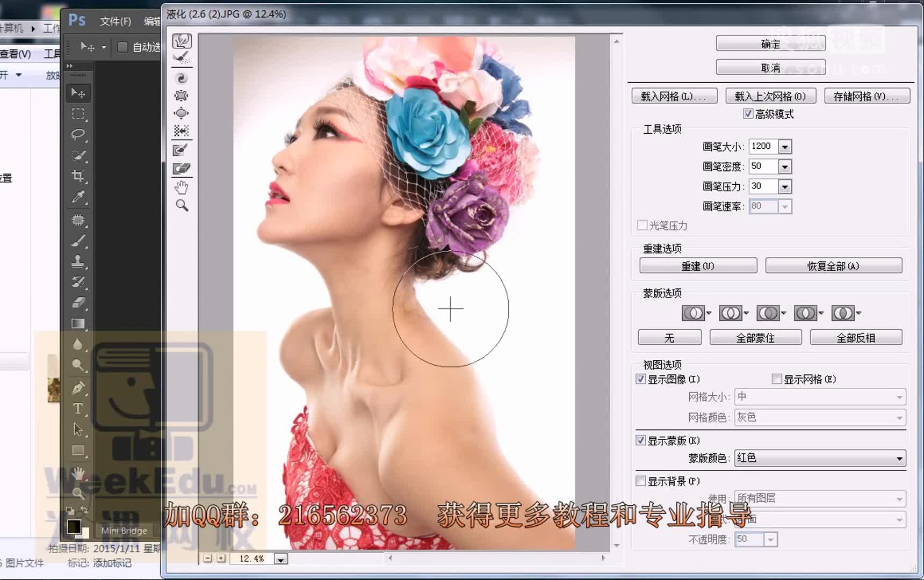Screen dimensions: 924x580
Task: Enable the 显示网格 show mesh checkbox
Action: (x=776, y=379)
